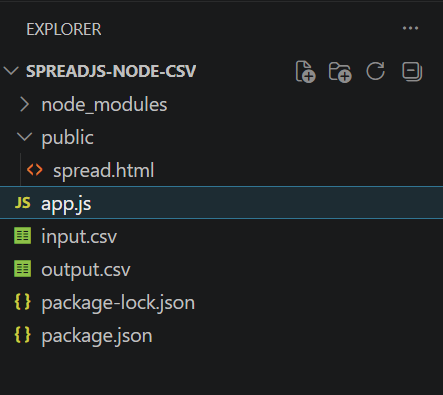
Task: Open the app.js file
Action: tap(66, 204)
